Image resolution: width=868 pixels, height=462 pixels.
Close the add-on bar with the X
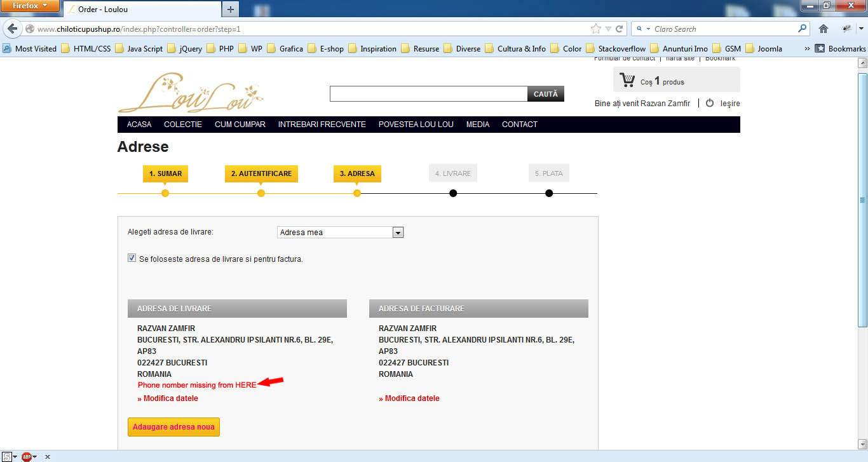[x=48, y=456]
